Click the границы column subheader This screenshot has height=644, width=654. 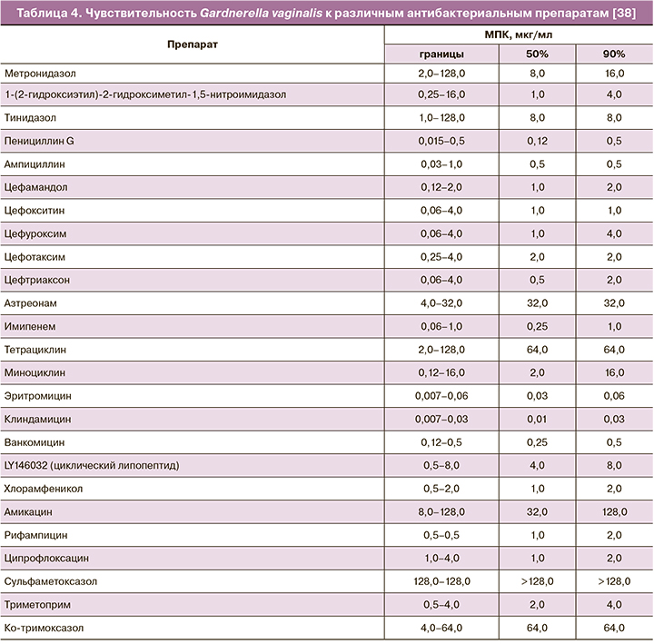pos(442,54)
